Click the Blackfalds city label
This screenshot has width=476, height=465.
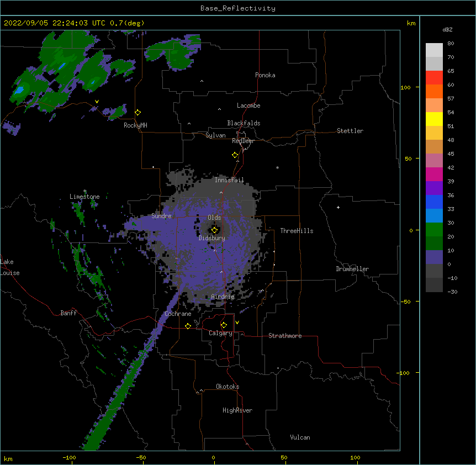pos(244,123)
